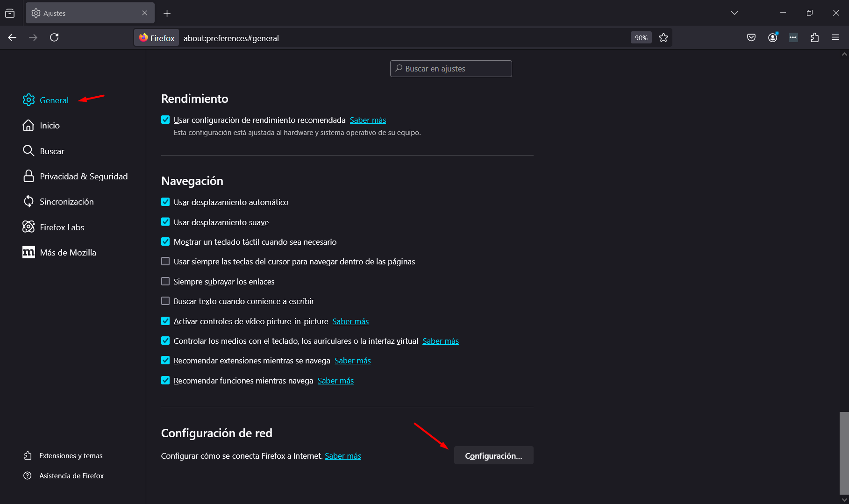Minimize the Firefox window
The height and width of the screenshot is (504, 849).
coord(783,13)
